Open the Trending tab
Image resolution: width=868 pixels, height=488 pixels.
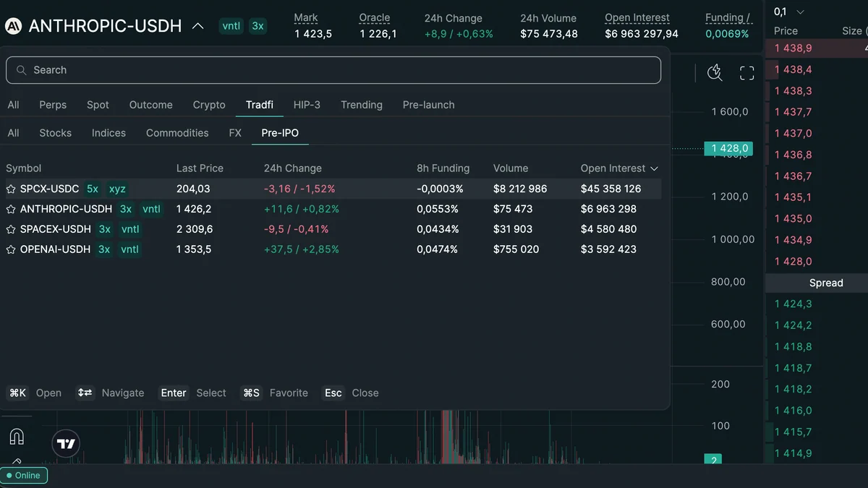[362, 105]
